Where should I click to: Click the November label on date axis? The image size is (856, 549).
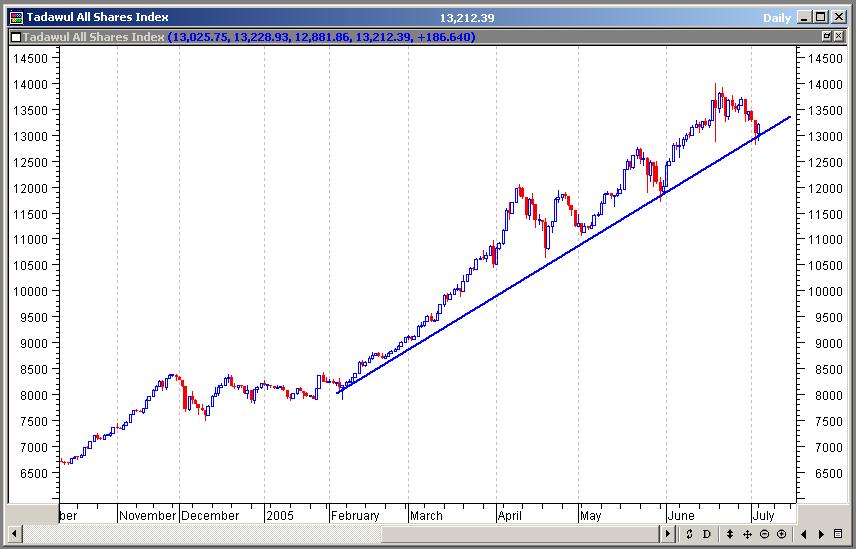[147, 516]
